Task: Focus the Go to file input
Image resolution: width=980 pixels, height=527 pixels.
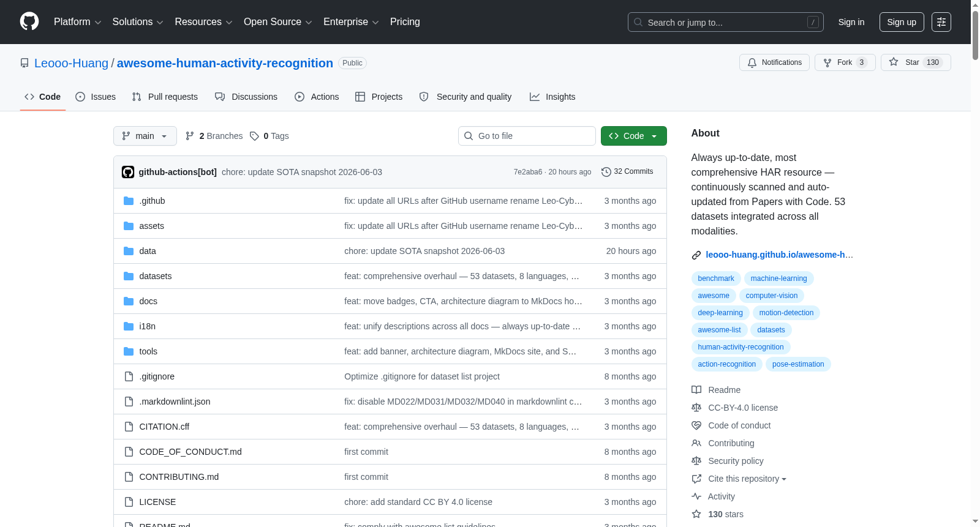Action: [527, 136]
